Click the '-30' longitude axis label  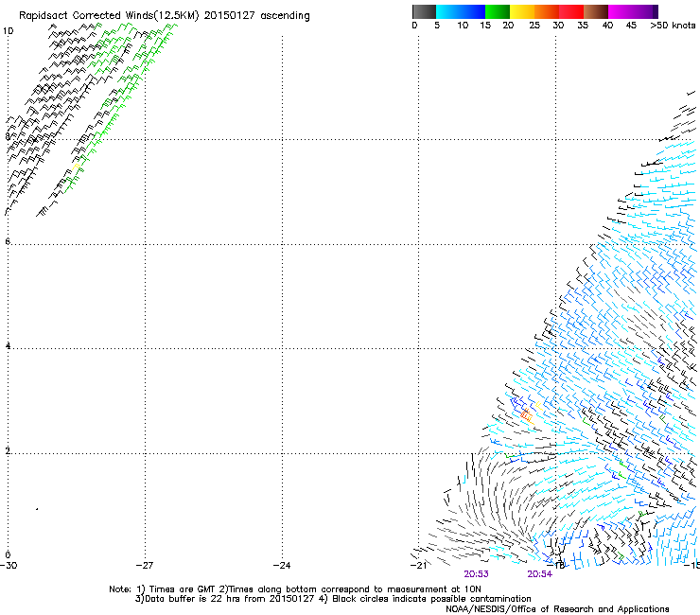tap(9, 566)
